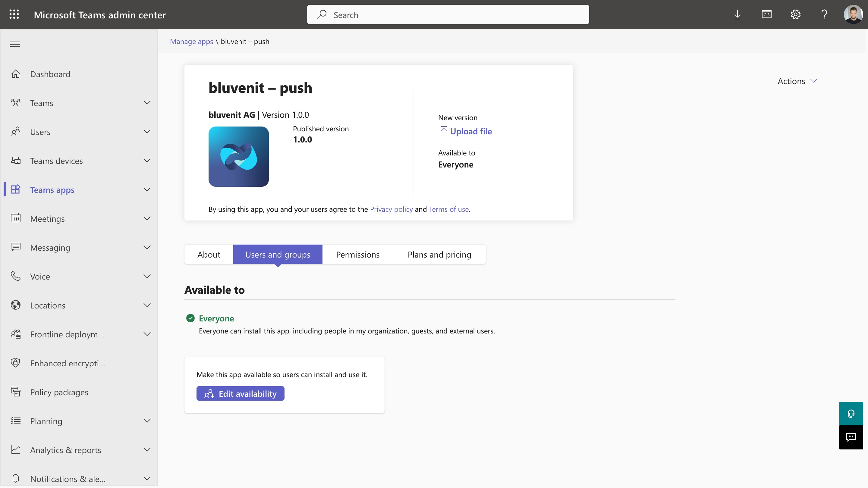Open the feedback chat widget
The height and width of the screenshot is (488, 868).
(851, 437)
